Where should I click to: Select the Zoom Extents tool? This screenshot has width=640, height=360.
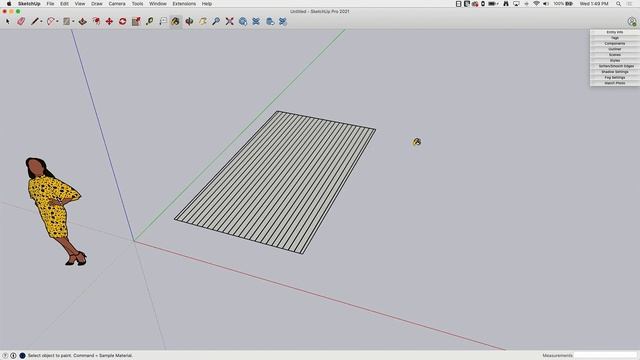[229, 21]
